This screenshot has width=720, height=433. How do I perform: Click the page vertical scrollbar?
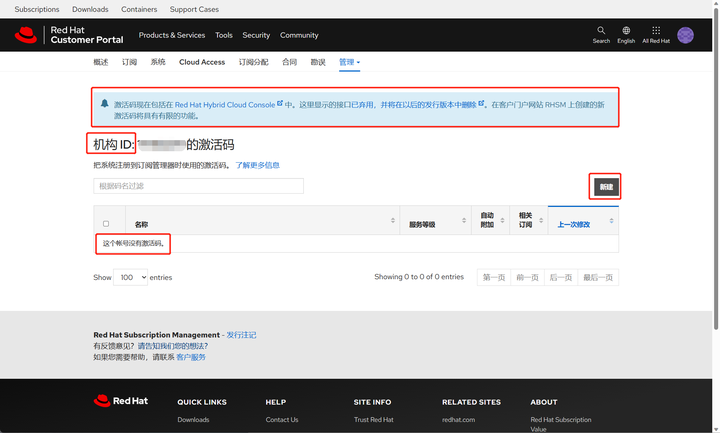(x=716, y=168)
